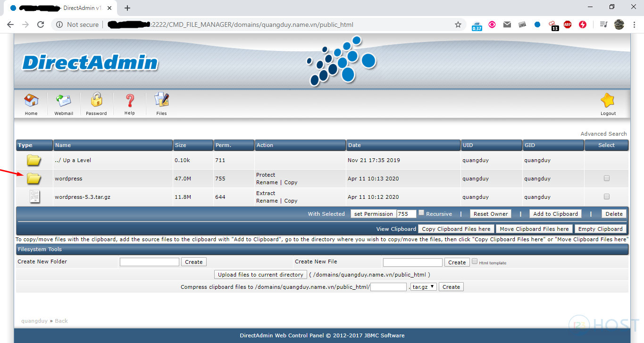Bookmark page with star icon in address bar
The image size is (644, 343).
[458, 24]
